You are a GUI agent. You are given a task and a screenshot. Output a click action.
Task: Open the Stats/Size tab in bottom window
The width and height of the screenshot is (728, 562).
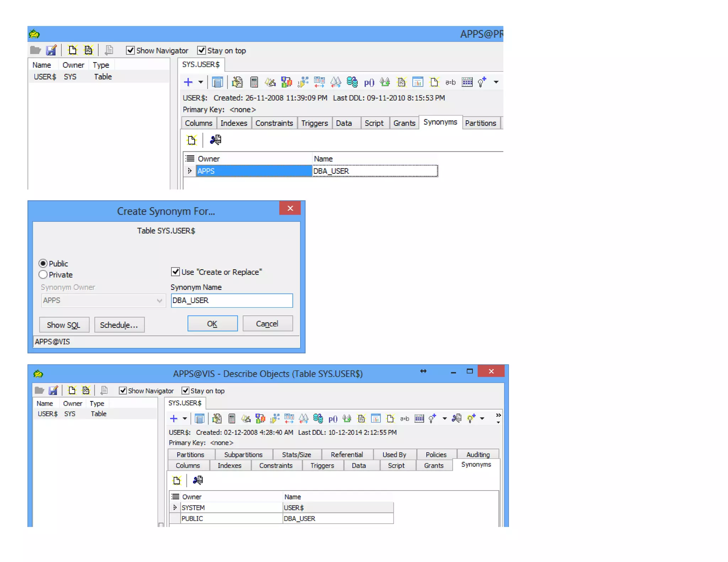click(x=296, y=455)
